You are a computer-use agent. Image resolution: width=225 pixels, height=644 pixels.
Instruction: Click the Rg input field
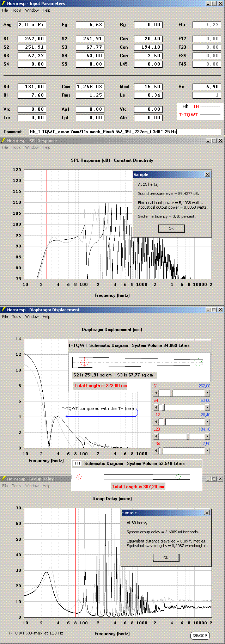(148, 25)
